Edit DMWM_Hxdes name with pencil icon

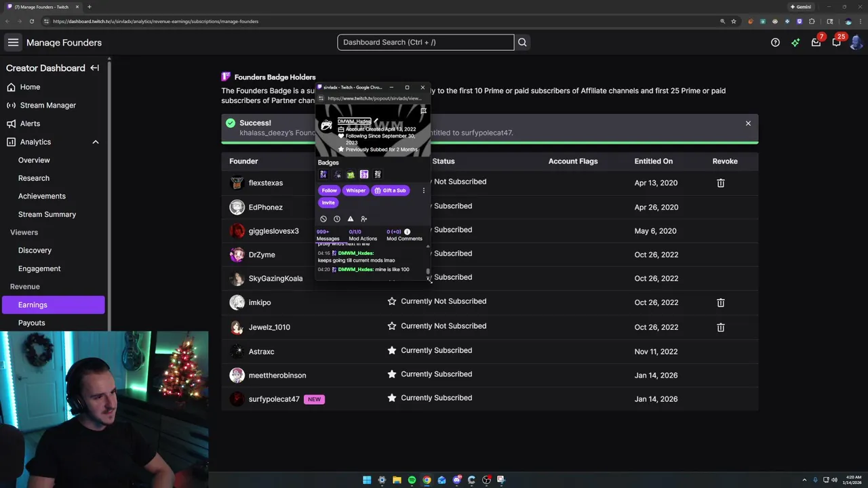tap(376, 121)
